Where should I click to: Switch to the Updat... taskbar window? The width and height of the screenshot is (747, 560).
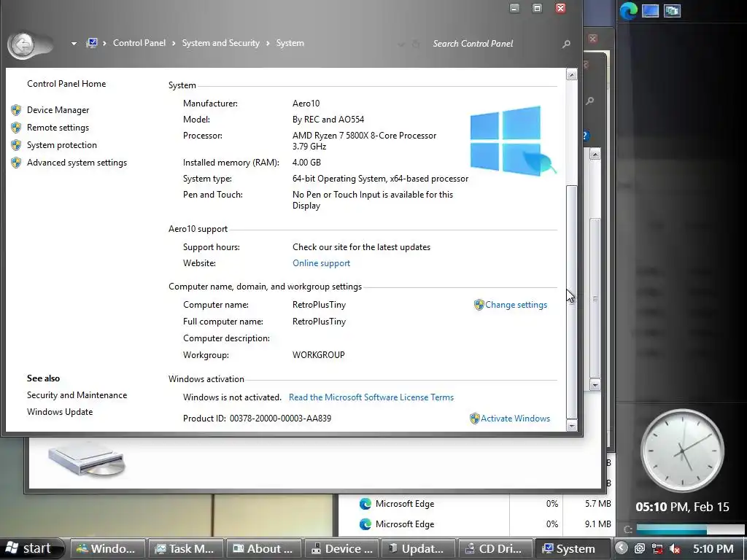(419, 549)
